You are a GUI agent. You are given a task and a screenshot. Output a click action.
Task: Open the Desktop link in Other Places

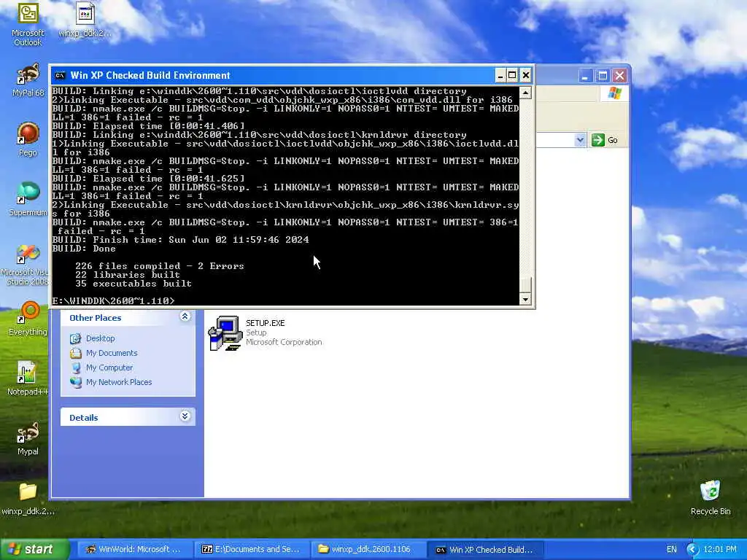tap(100, 338)
